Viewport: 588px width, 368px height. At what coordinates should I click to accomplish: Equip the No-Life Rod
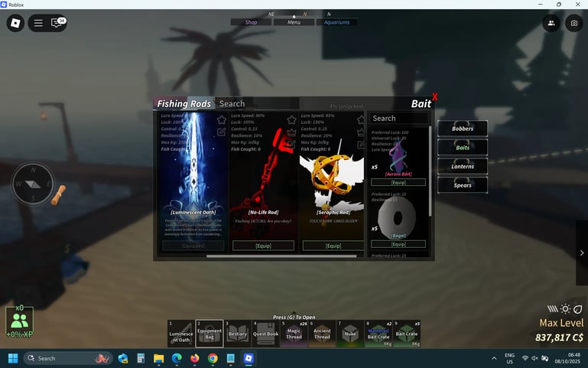point(263,246)
